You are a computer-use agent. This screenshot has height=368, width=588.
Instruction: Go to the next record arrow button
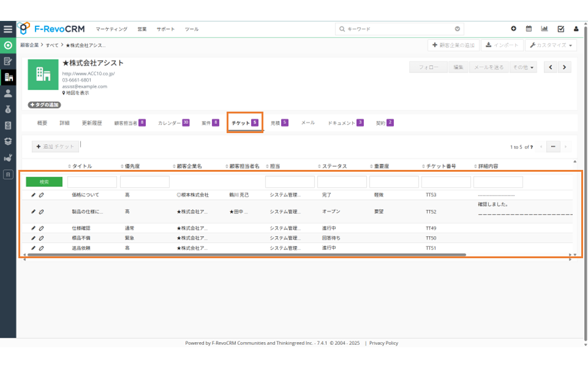click(x=564, y=67)
